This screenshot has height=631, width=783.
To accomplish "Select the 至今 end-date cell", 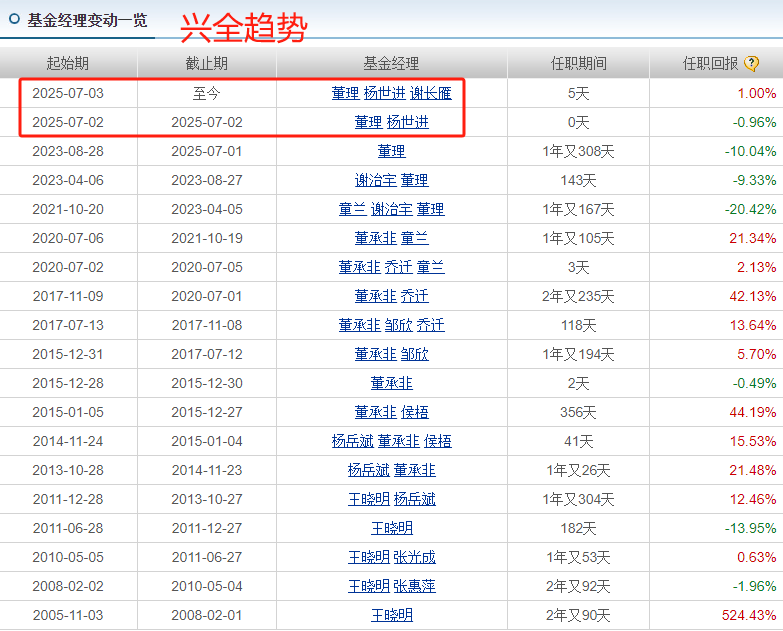I will (x=207, y=93).
